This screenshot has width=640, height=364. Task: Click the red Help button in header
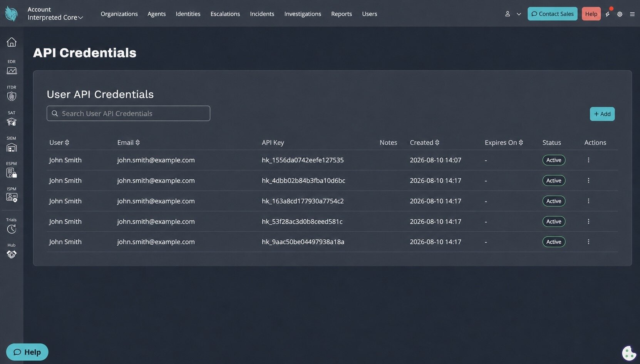(591, 14)
